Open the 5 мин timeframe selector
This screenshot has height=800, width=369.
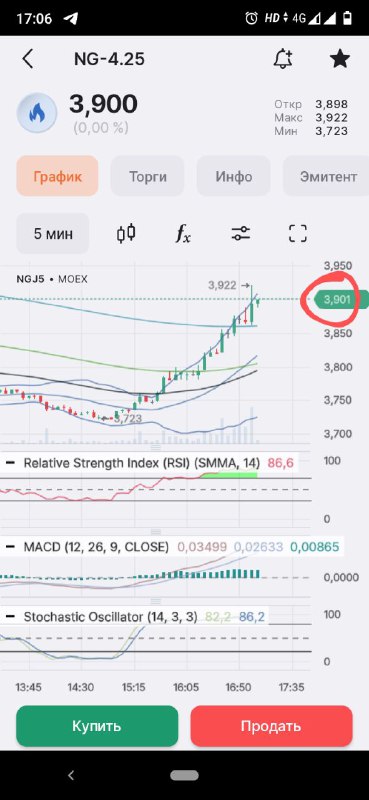[53, 234]
